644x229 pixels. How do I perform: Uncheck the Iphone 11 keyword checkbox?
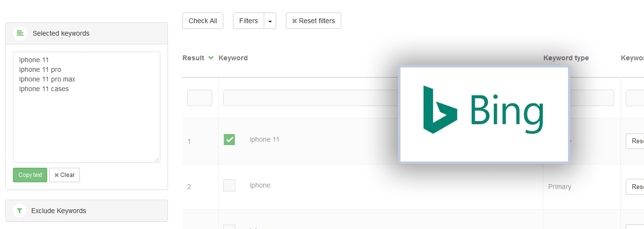point(230,140)
